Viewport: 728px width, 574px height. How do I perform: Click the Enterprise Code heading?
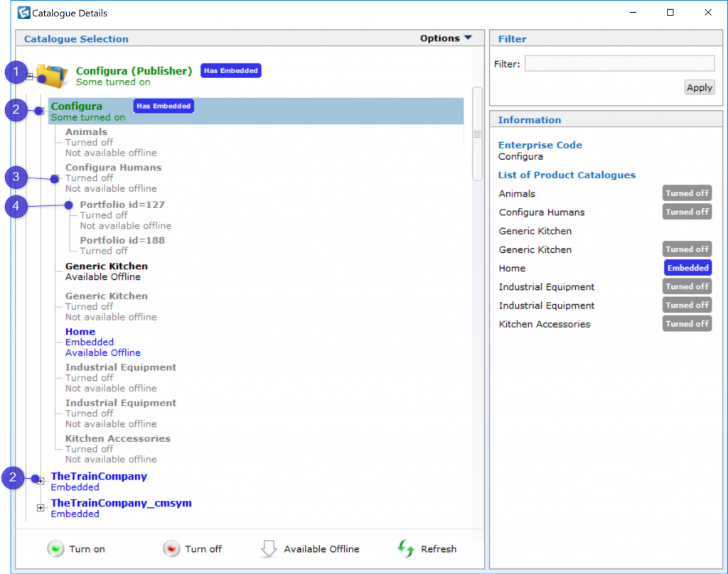[x=540, y=145]
